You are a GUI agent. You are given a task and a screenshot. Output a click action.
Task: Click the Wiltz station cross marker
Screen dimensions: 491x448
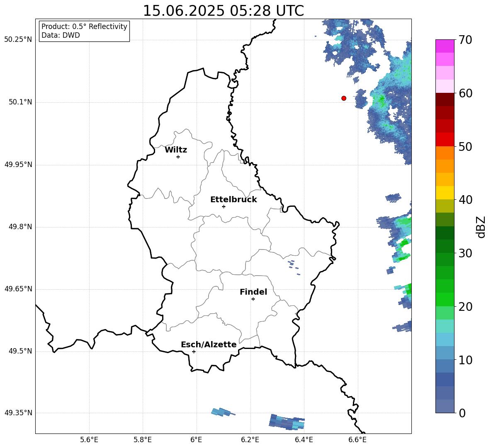point(178,157)
